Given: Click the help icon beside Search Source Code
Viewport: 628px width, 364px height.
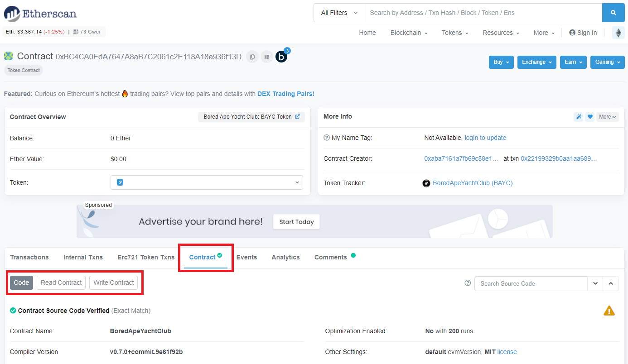Looking at the screenshot, I should (468, 283).
